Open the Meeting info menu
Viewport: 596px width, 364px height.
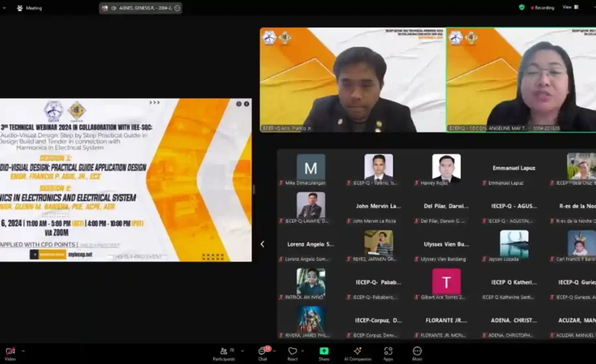[28, 8]
